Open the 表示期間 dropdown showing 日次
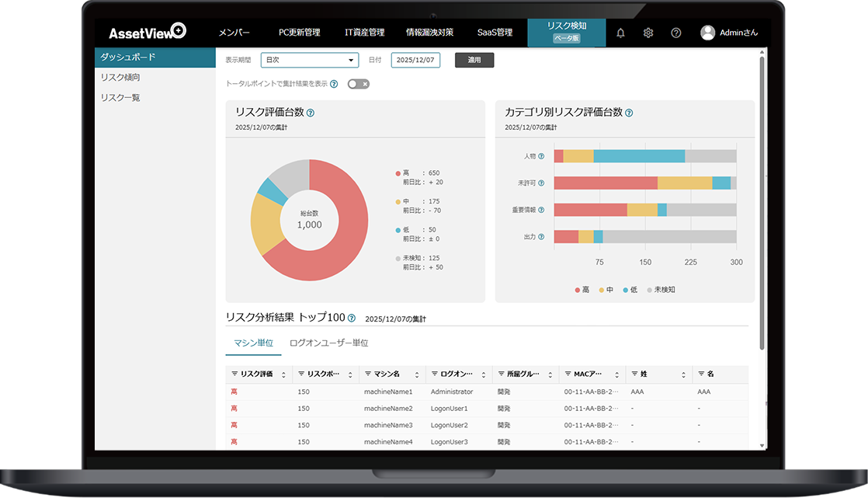868x498 pixels. 309,60
